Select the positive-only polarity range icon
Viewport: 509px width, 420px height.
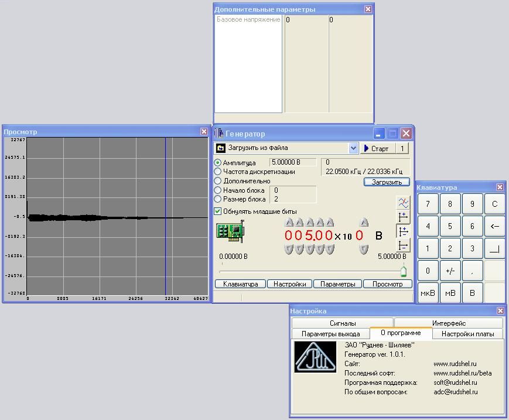(403, 217)
